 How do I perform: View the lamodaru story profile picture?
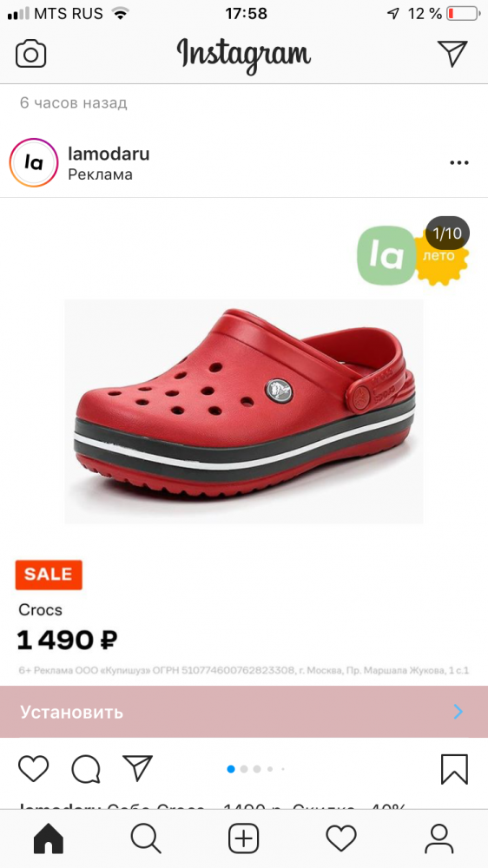point(34,163)
